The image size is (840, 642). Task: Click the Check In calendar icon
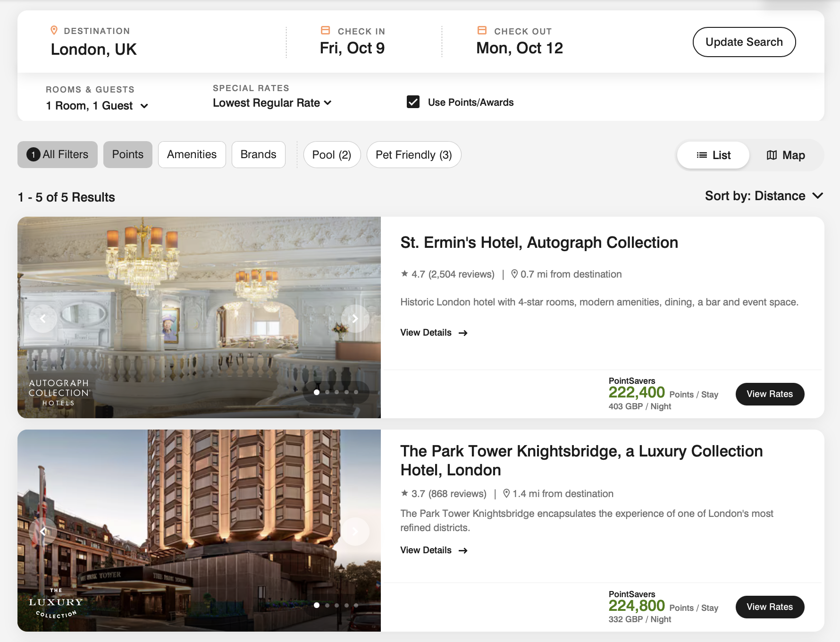point(325,30)
